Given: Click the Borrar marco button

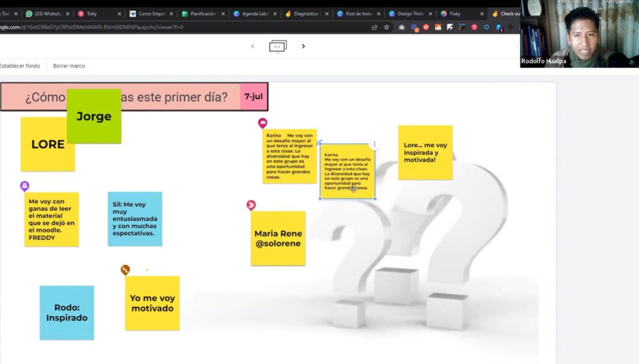Looking at the screenshot, I should (x=69, y=66).
